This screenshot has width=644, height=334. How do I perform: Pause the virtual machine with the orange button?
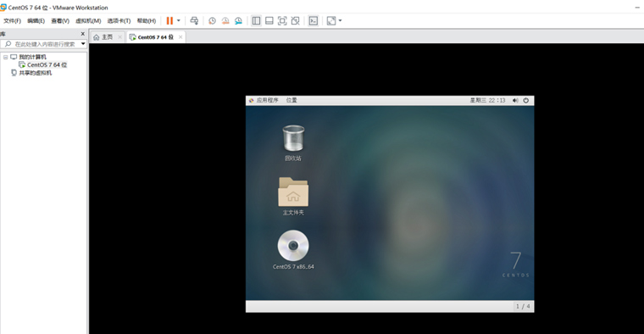(x=169, y=20)
